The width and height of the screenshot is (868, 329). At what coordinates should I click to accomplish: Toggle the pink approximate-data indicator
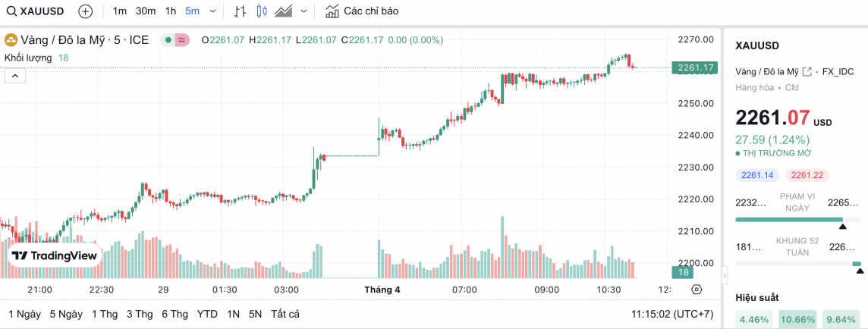click(x=182, y=40)
